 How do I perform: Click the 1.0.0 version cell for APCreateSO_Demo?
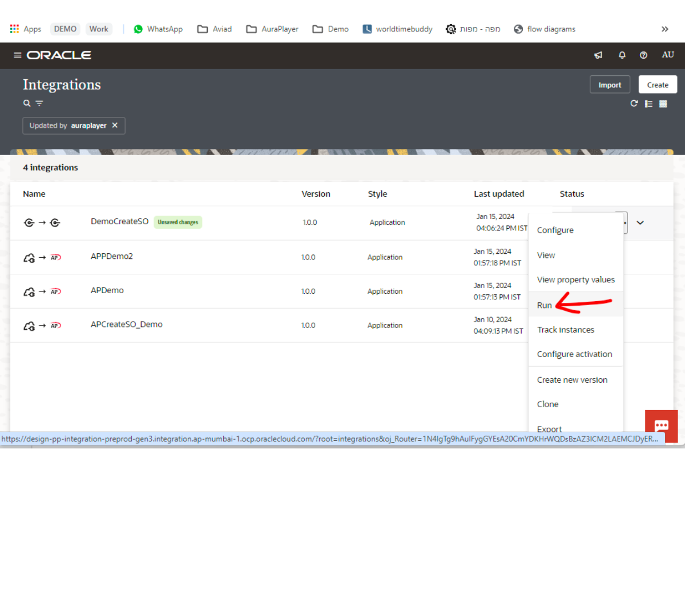point(308,326)
